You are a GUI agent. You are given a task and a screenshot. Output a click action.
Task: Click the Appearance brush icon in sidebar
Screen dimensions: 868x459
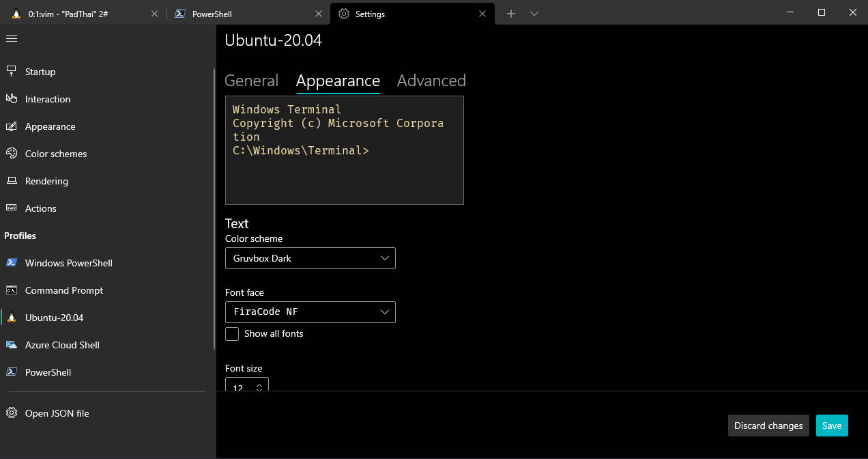(12, 126)
